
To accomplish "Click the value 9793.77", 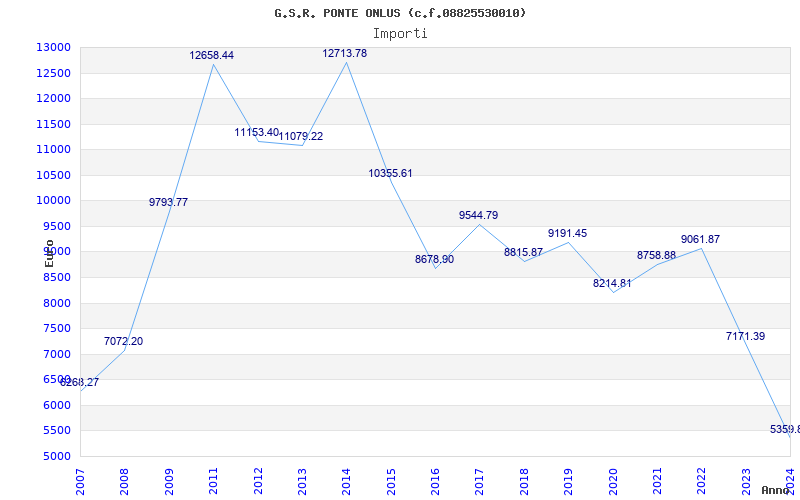I will coord(168,202).
